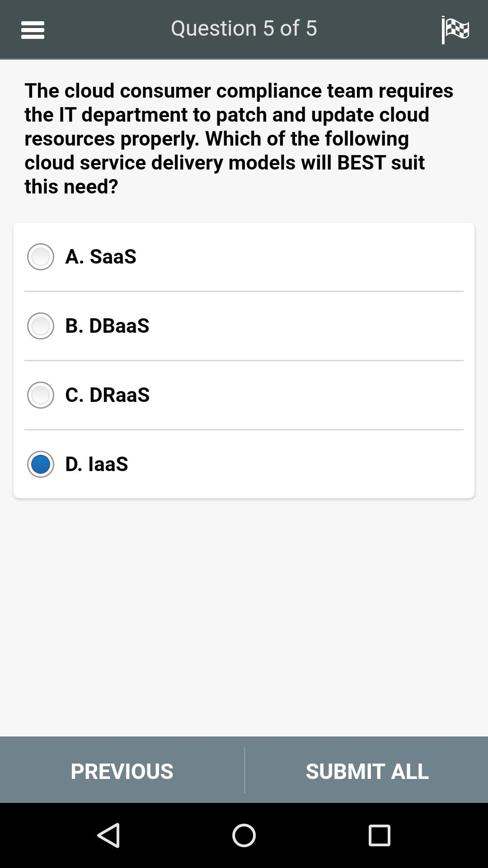
Task: Choose the 'A. SaaS' answer label
Action: [101, 257]
